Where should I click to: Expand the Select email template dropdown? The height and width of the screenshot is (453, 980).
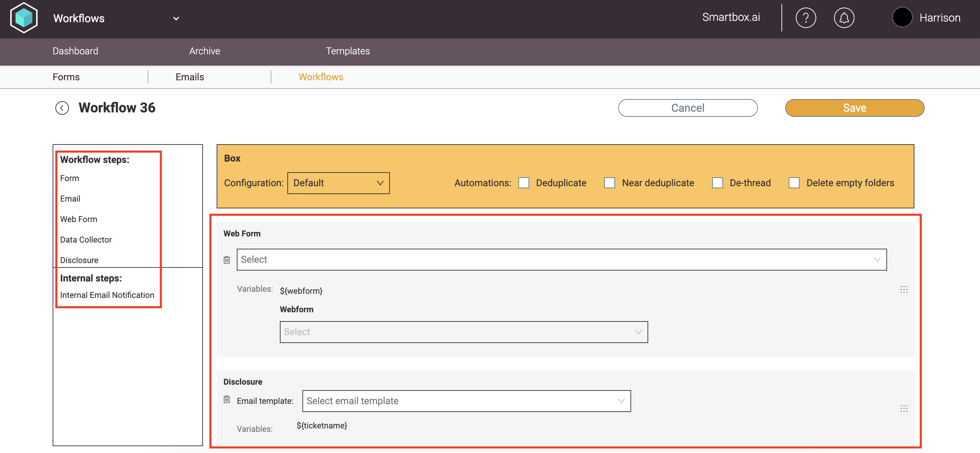pos(466,401)
